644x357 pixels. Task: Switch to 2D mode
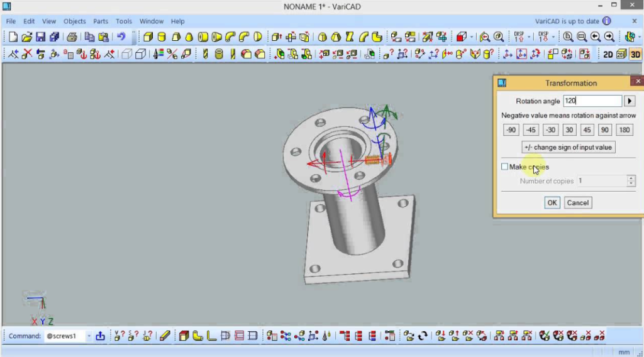[x=608, y=54]
